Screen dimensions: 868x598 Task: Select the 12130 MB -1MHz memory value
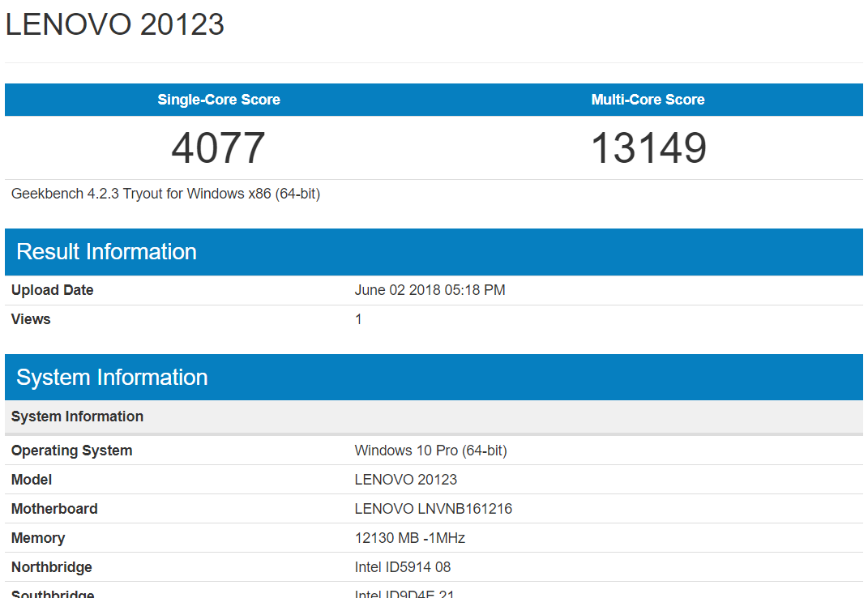tap(409, 538)
